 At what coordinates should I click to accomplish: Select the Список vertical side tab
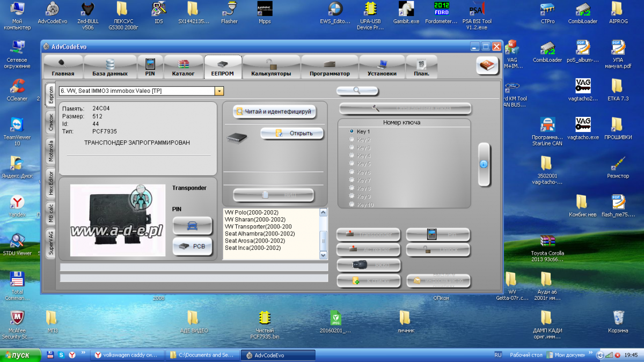50,122
